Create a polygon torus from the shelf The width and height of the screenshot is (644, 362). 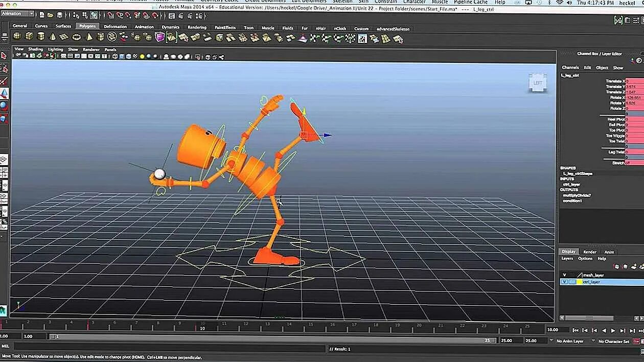pyautogui.click(x=76, y=37)
